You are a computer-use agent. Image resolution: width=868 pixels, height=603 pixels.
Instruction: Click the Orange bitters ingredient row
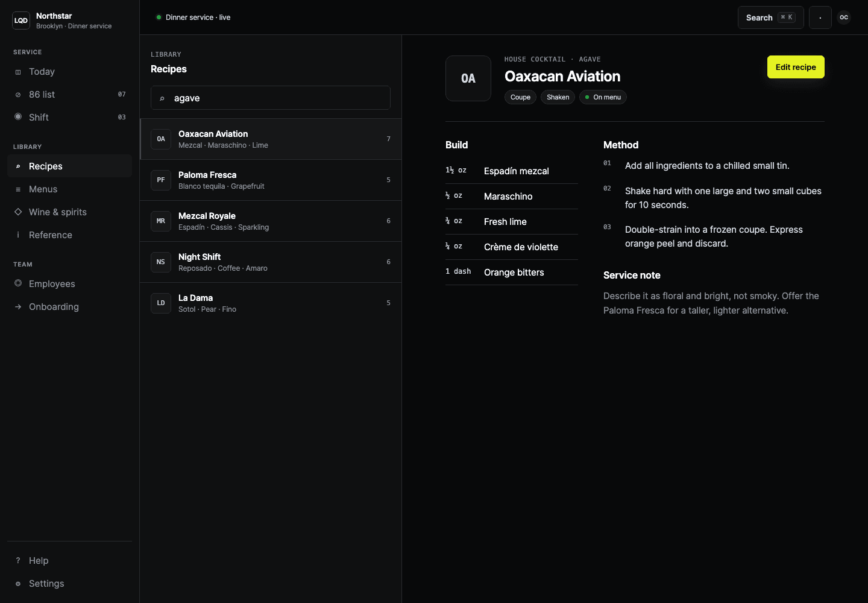512,273
